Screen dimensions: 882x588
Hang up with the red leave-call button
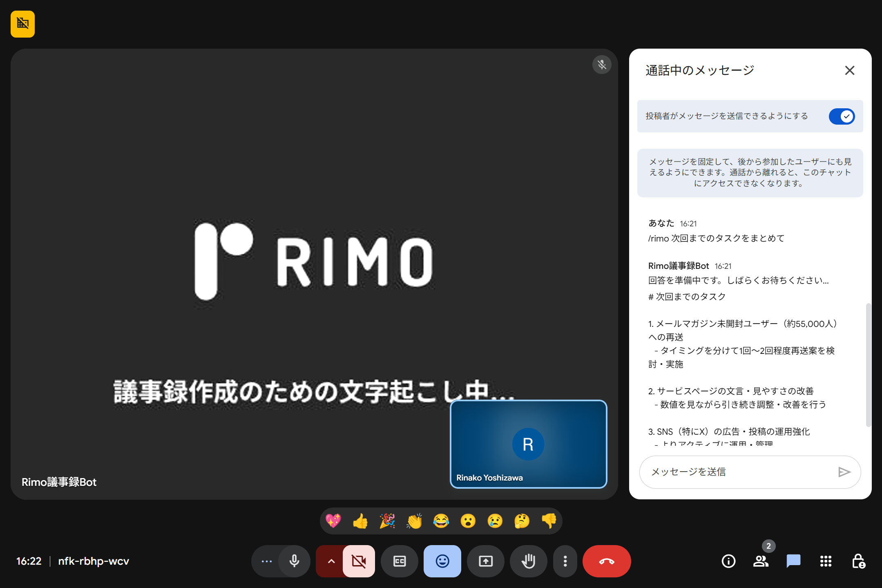(x=606, y=561)
